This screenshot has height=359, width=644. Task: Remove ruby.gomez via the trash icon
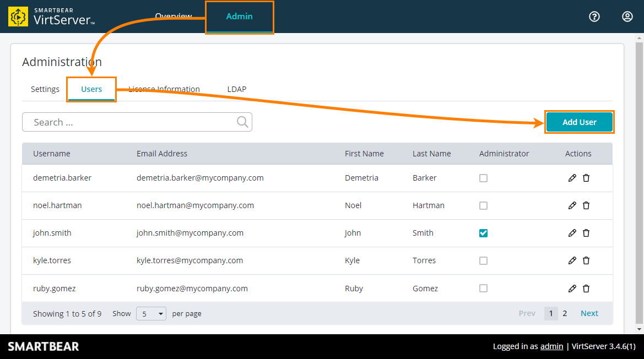[x=586, y=288]
